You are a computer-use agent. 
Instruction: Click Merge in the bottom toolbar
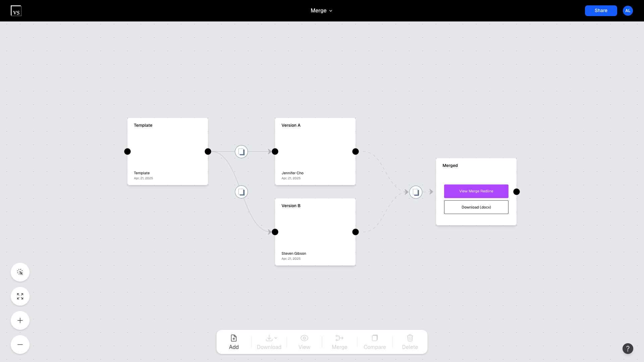click(x=339, y=342)
